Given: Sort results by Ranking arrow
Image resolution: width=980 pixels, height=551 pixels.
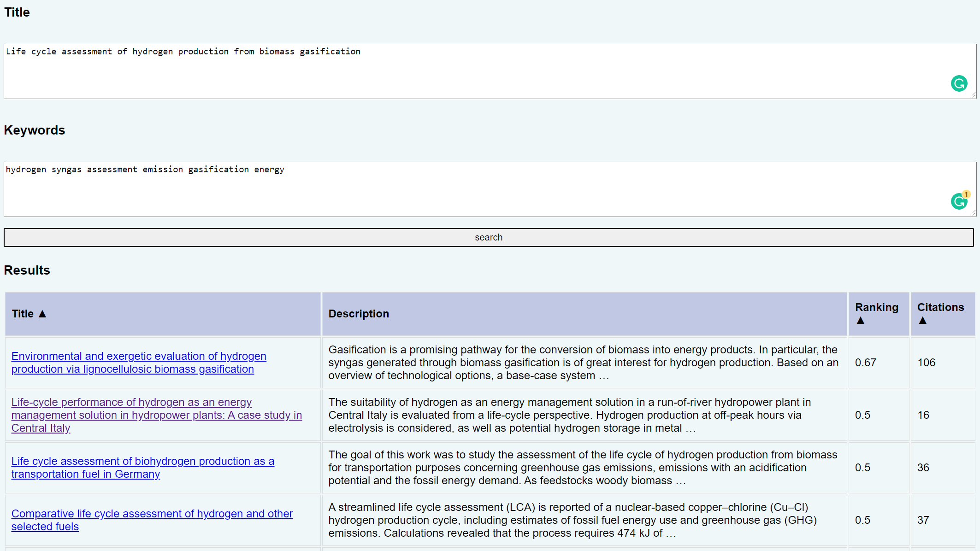Looking at the screenshot, I should 860,320.
